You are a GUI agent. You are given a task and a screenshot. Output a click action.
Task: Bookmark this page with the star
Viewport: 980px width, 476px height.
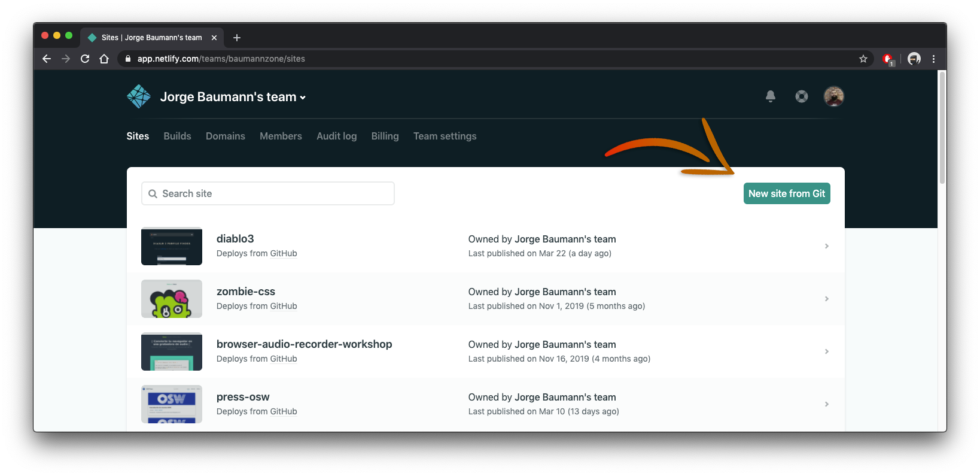tap(863, 59)
